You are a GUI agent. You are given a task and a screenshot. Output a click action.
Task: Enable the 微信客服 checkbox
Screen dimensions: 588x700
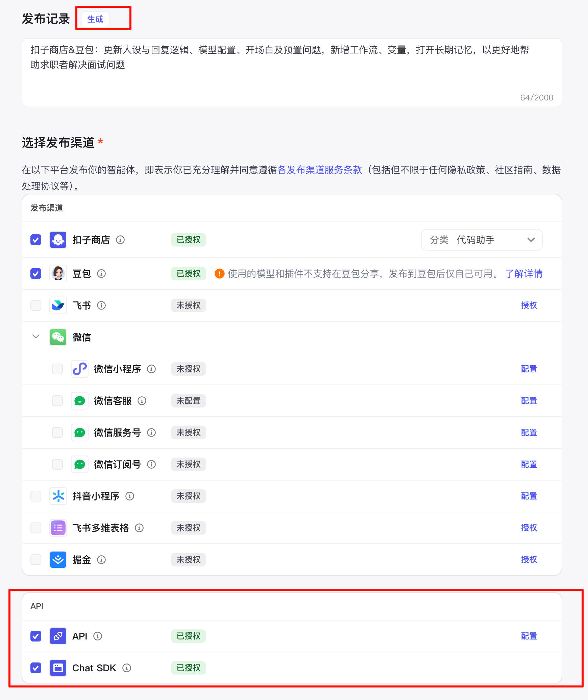57,401
